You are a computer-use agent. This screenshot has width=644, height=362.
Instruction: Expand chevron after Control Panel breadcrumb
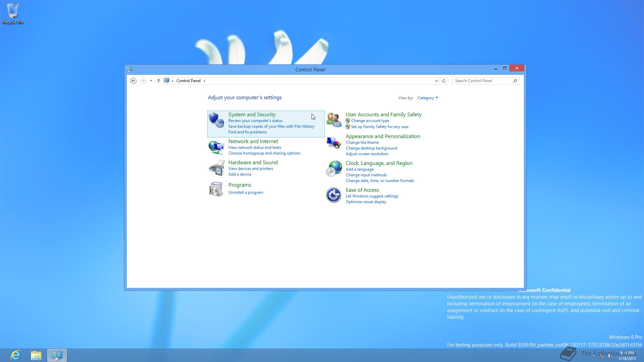(204, 81)
